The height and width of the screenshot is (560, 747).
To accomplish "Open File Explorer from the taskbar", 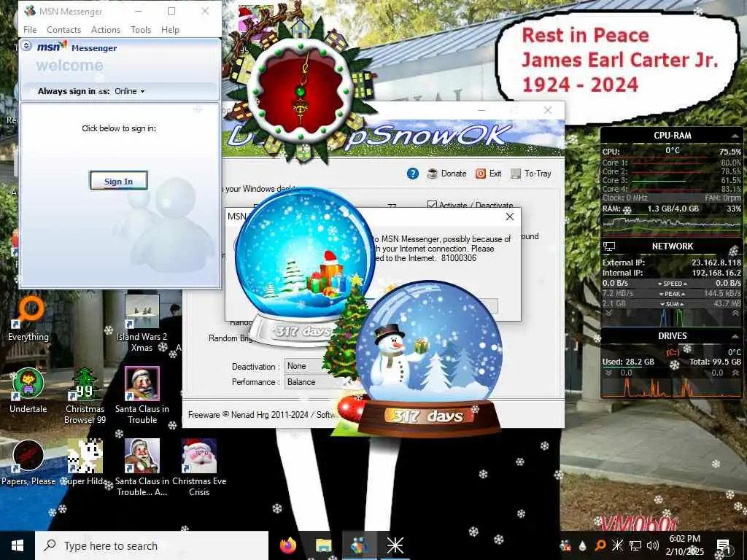I will 323,545.
